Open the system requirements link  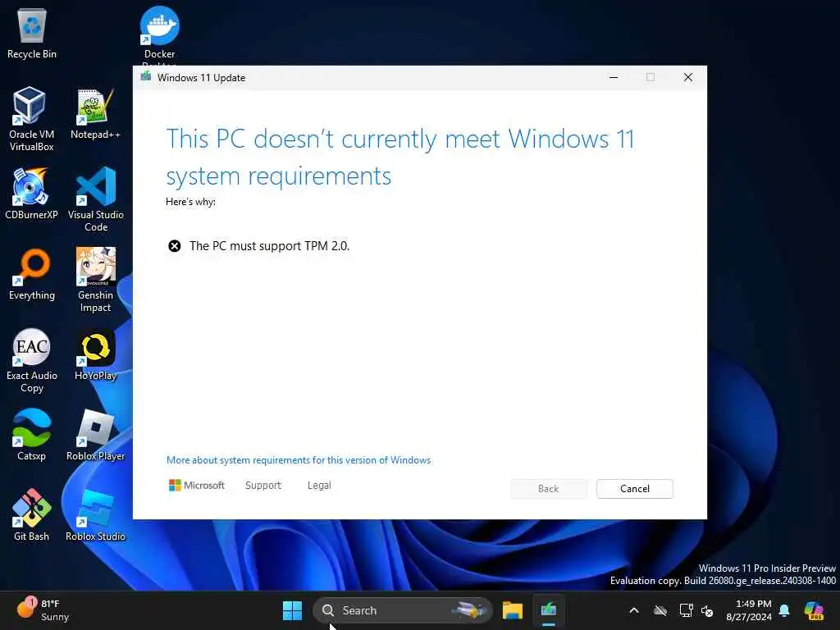coord(299,460)
